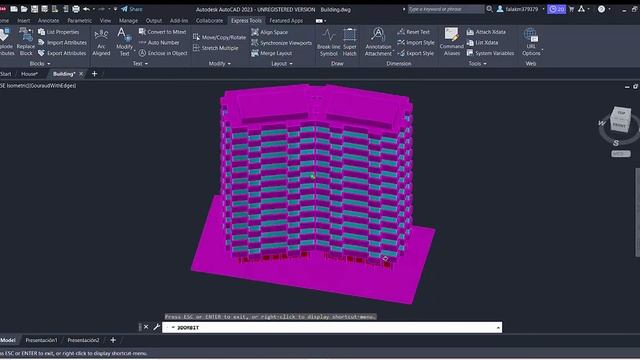
Task: Click Reset Text in Dimension panel
Action: pyautogui.click(x=413, y=32)
